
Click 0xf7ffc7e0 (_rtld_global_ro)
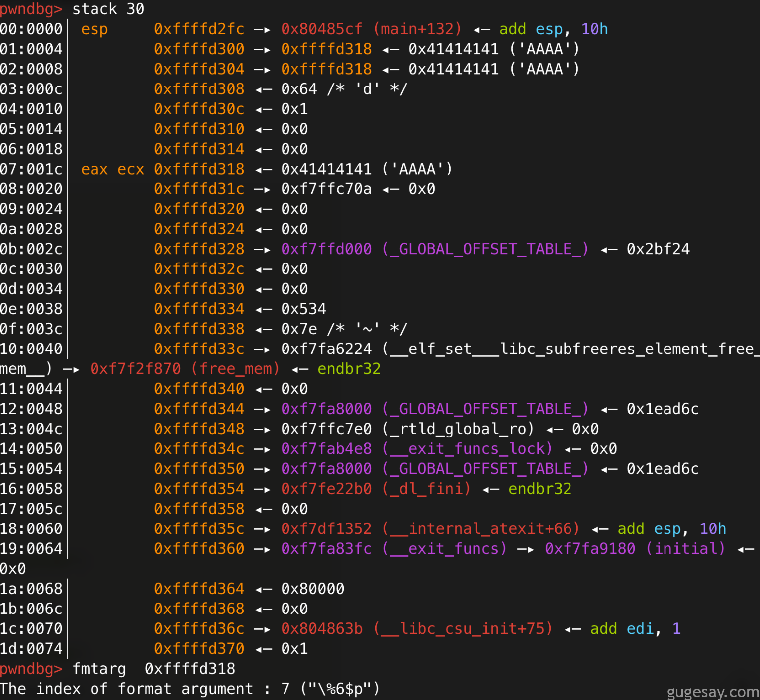[x=408, y=429]
